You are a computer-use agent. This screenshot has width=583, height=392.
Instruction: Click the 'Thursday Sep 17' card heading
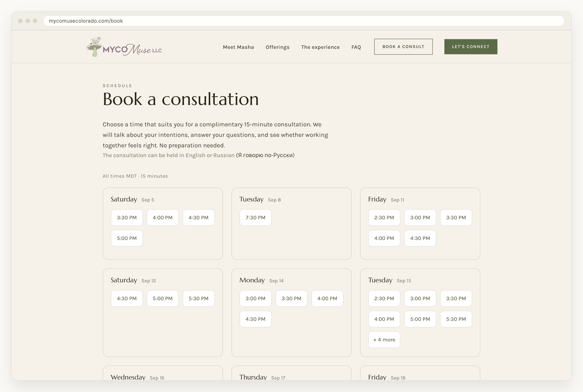coord(262,377)
